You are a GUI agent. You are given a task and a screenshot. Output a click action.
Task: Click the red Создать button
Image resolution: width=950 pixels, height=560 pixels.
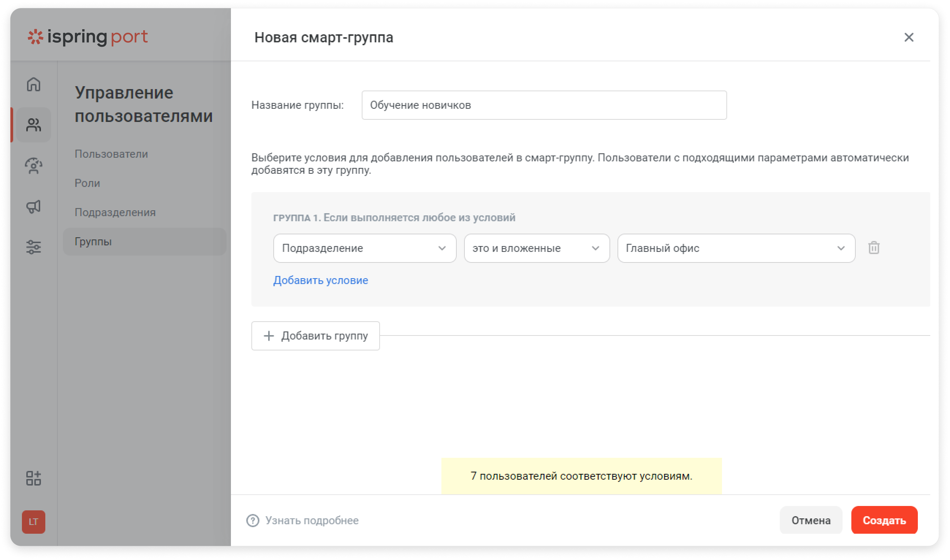884,520
